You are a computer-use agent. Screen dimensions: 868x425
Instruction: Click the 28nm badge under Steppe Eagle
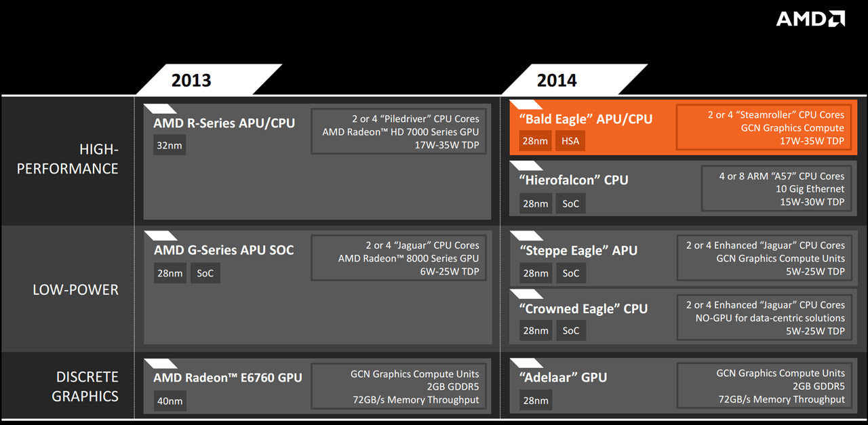pyautogui.click(x=535, y=273)
